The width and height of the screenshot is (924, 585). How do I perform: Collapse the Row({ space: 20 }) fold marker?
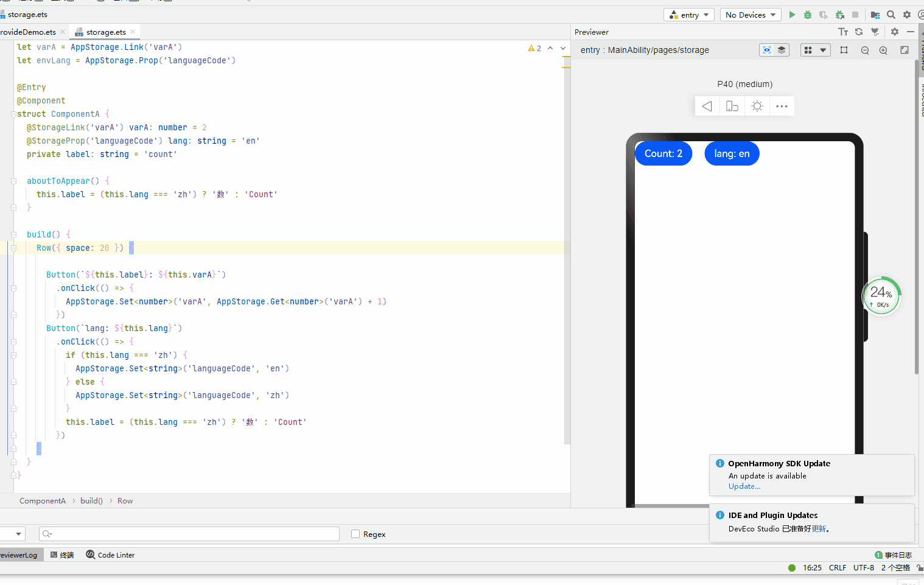pyautogui.click(x=13, y=248)
